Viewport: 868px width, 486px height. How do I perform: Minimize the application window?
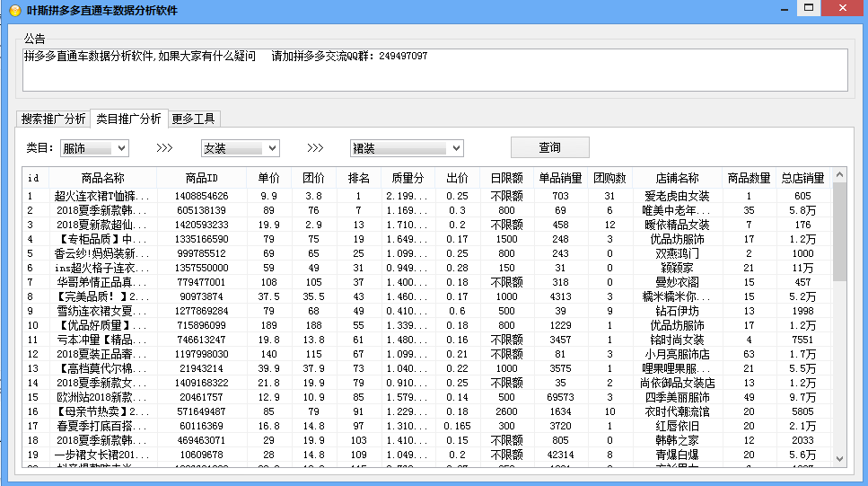point(785,8)
